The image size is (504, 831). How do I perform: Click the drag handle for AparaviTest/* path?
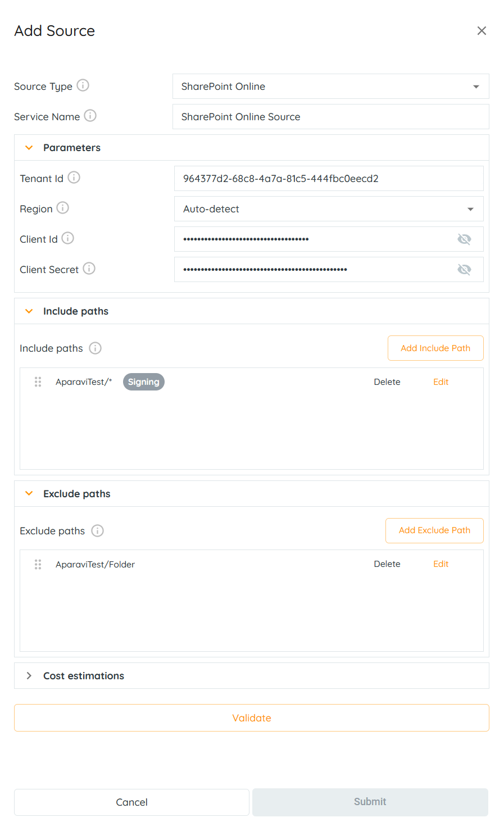click(38, 382)
